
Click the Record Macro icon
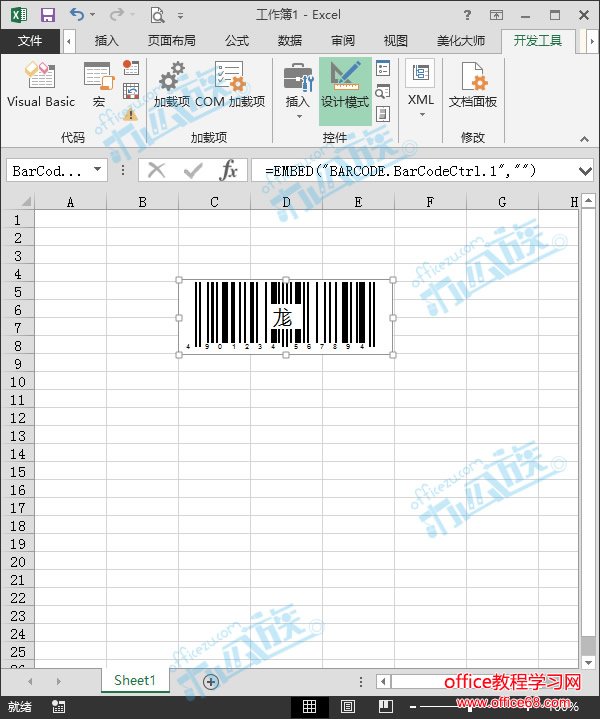[131, 68]
